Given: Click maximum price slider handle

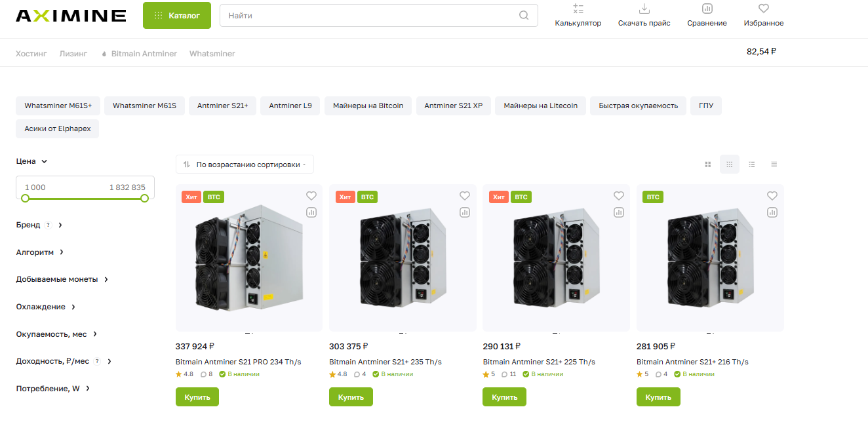Looking at the screenshot, I should 145,198.
